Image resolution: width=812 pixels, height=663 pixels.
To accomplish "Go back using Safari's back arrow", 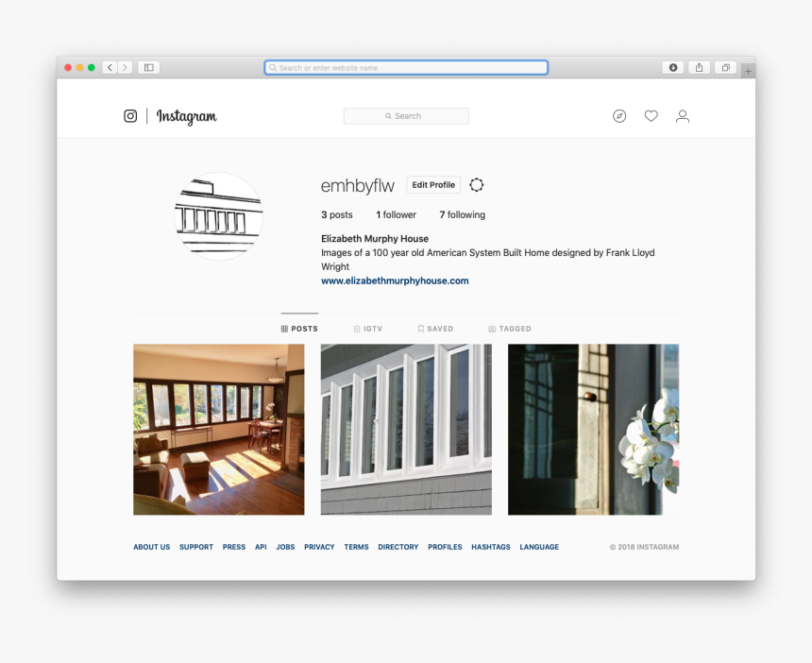I will 110,67.
